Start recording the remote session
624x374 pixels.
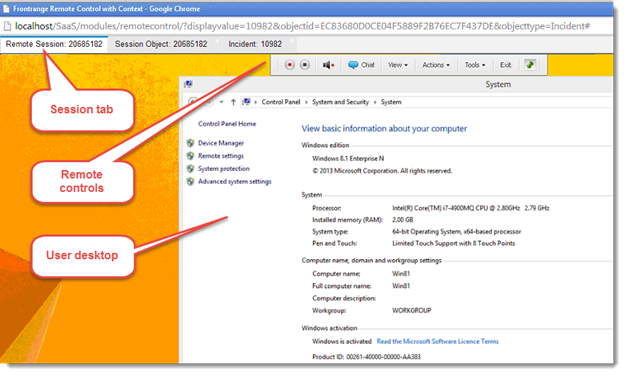point(289,65)
